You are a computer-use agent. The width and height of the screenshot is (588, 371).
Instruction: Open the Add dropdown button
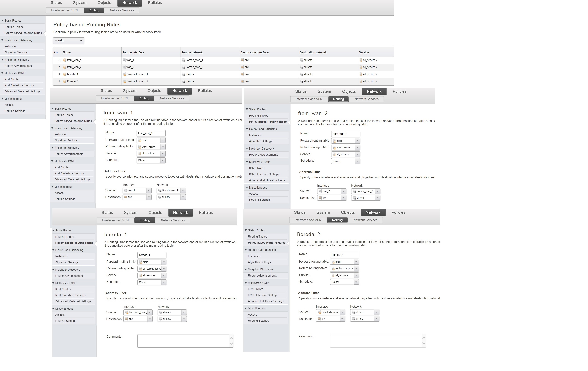point(69,41)
